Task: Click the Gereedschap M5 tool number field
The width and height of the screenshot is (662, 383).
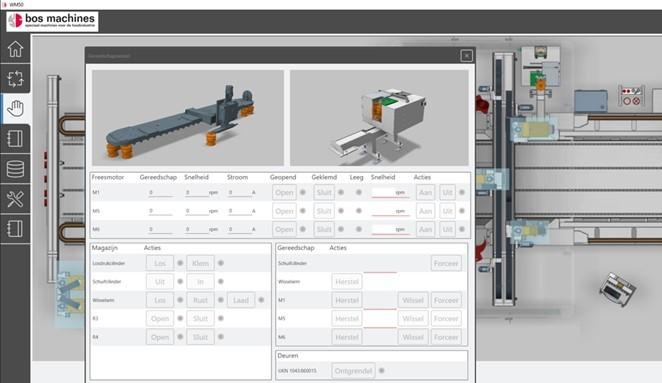Action: click(380, 322)
